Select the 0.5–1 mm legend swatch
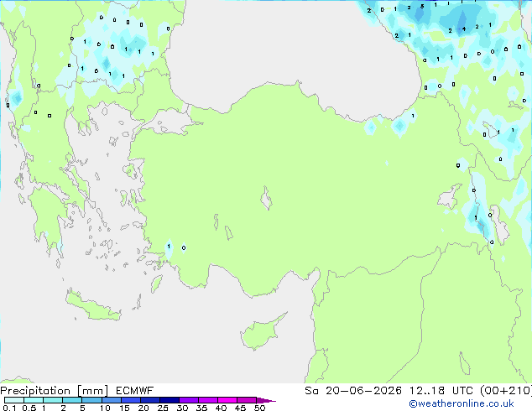Screen dimensions: 532x411 tap(34, 400)
